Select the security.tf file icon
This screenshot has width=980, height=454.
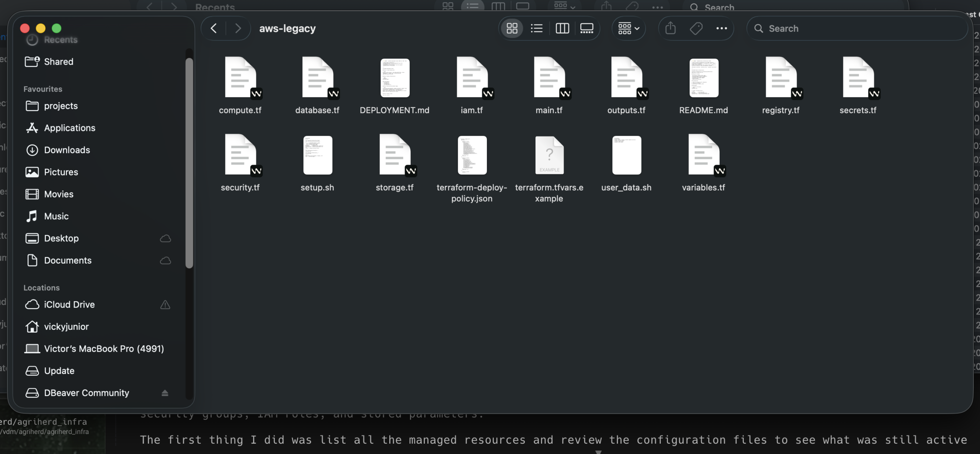[x=241, y=155]
